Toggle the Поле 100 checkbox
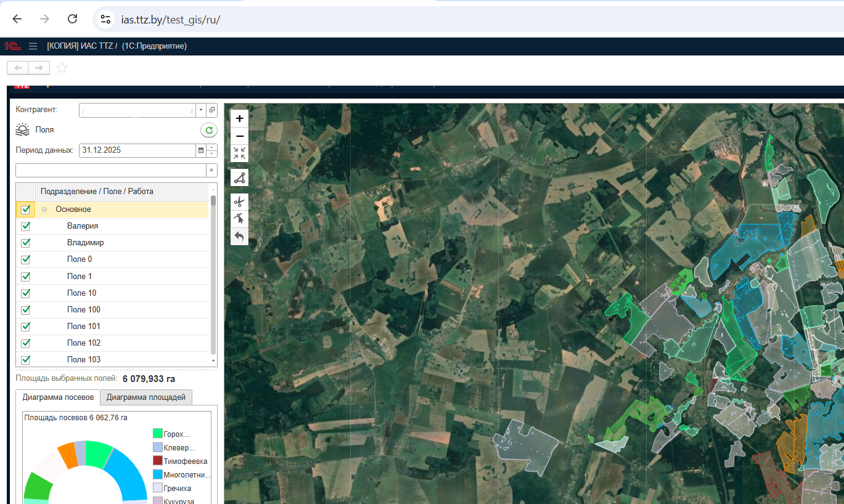Screen dimensions: 844x504 click(x=26, y=309)
